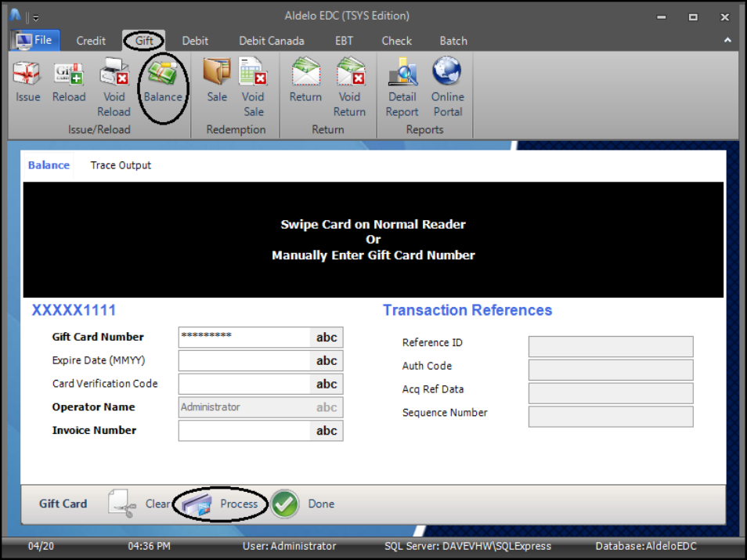Click the Return envelope icon
This screenshot has width=747, height=560.
click(305, 80)
